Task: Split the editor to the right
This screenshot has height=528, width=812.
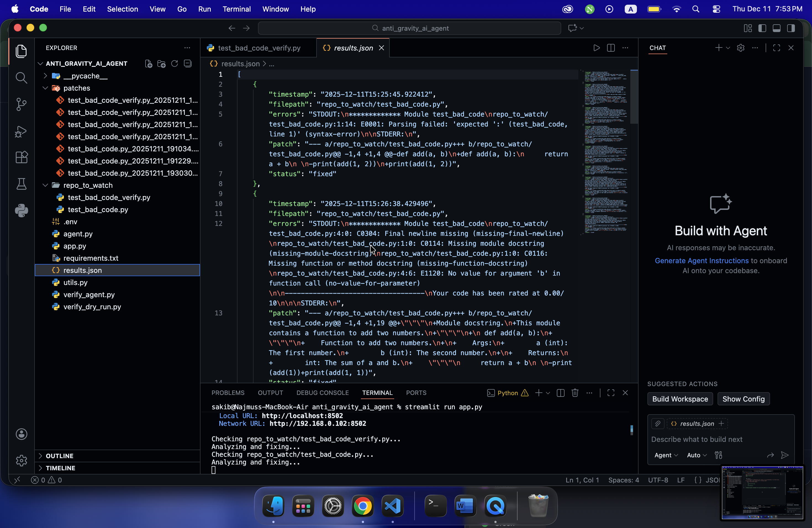Action: [x=611, y=48]
